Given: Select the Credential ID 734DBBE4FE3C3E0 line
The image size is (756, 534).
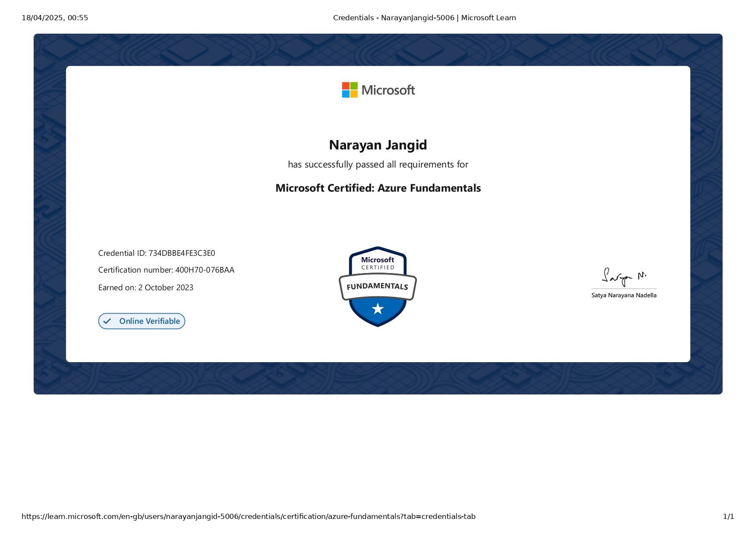Looking at the screenshot, I should pos(156,253).
